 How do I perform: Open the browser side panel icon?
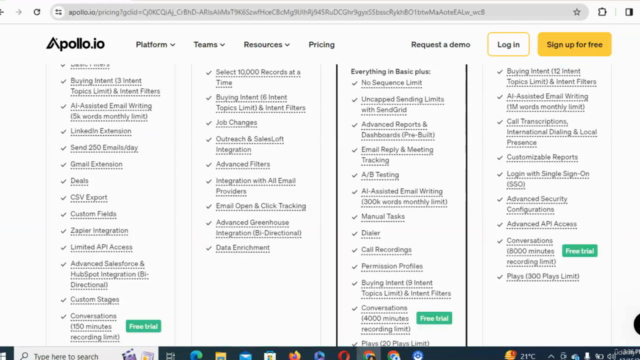point(629,12)
